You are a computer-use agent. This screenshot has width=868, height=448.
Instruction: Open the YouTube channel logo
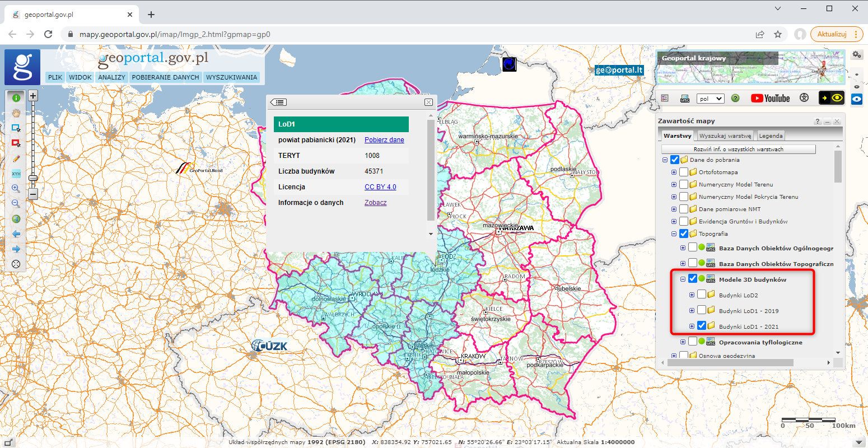pyautogui.click(x=770, y=99)
